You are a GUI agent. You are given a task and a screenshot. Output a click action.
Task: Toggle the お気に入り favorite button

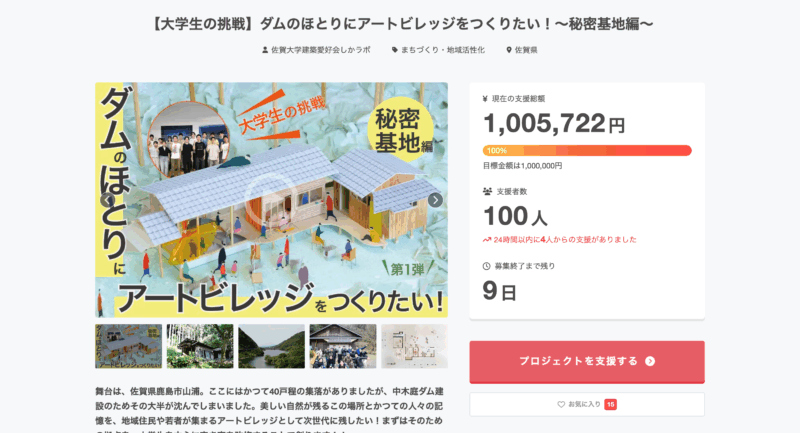point(587,405)
